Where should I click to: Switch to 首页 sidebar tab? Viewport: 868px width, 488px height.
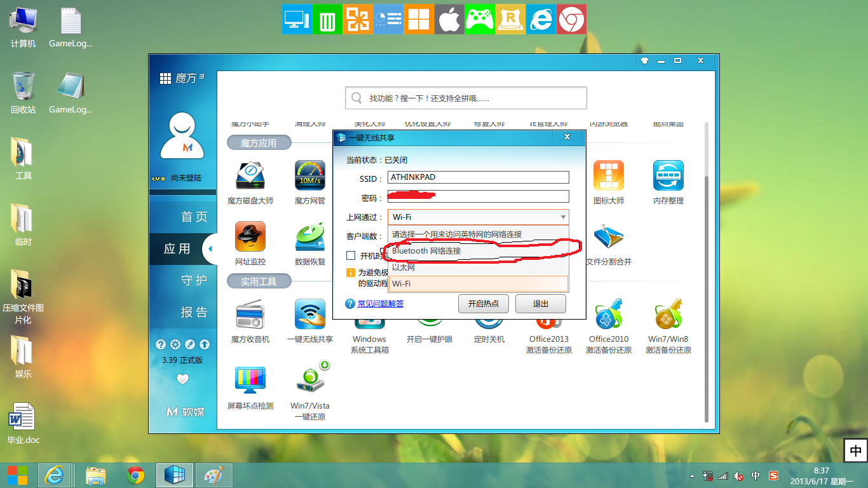click(182, 217)
